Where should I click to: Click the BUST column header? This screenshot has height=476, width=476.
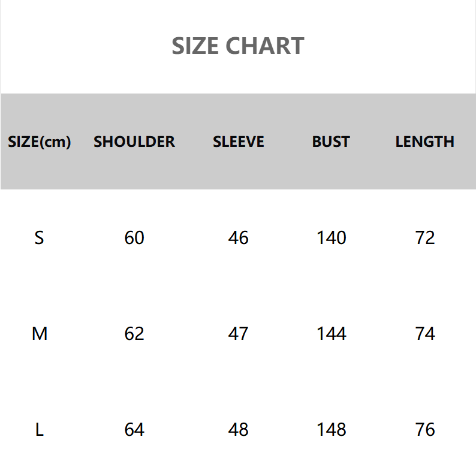[331, 142]
